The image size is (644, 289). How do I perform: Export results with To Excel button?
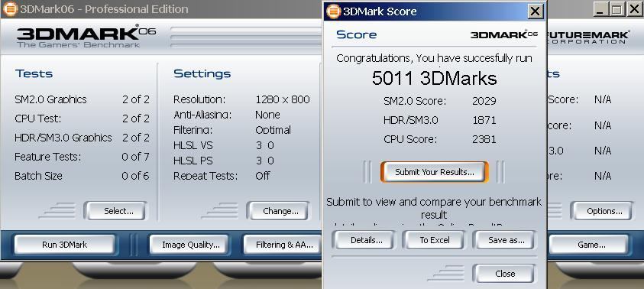click(x=434, y=240)
